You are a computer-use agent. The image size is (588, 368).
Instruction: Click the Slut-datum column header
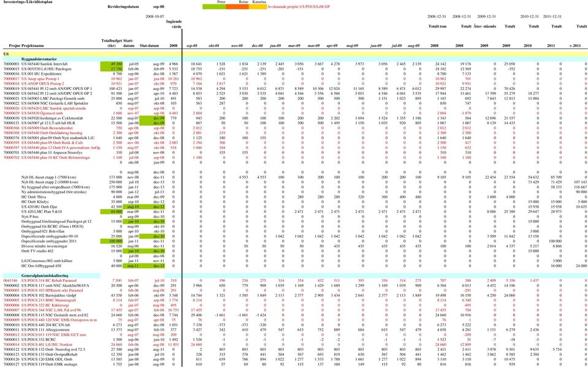149,46
